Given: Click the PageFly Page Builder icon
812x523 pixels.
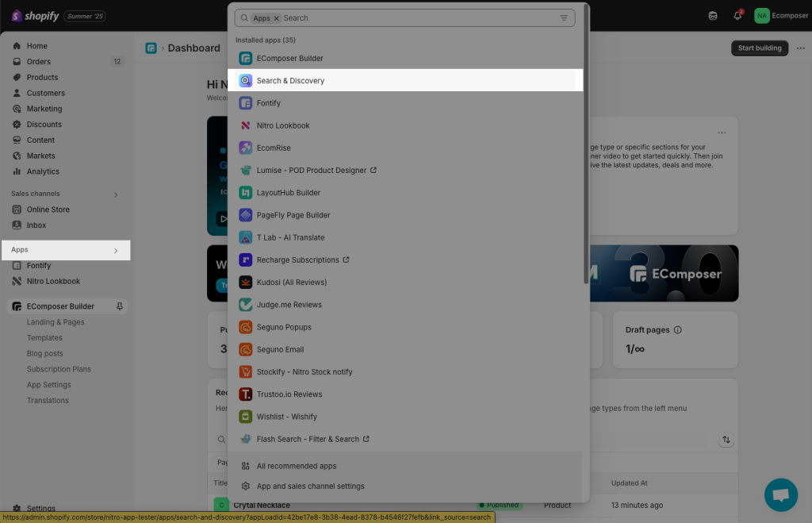Looking at the screenshot, I should click(246, 214).
